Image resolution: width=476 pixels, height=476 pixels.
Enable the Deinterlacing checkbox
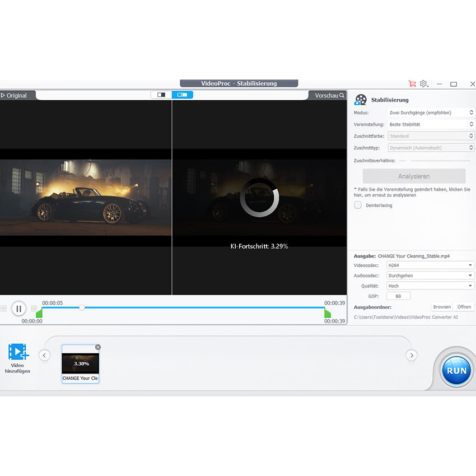point(357,206)
